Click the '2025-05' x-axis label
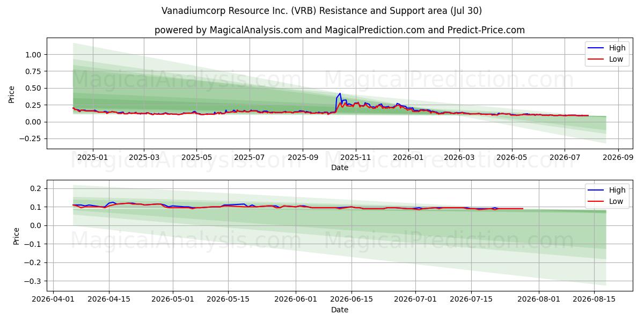The image size is (644, 322). coord(196,157)
